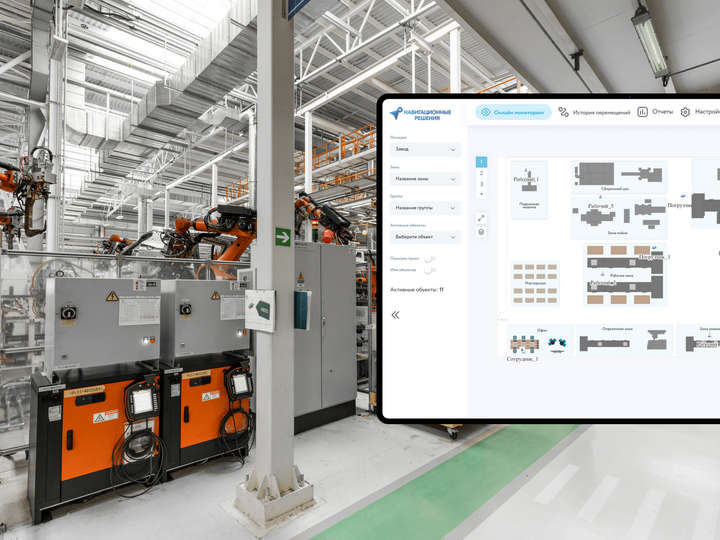
Task: Enable the Имя объектов toggle
Action: click(430, 270)
